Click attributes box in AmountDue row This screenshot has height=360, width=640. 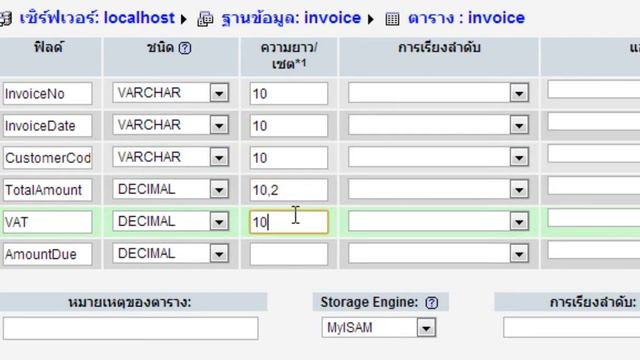tap(593, 250)
